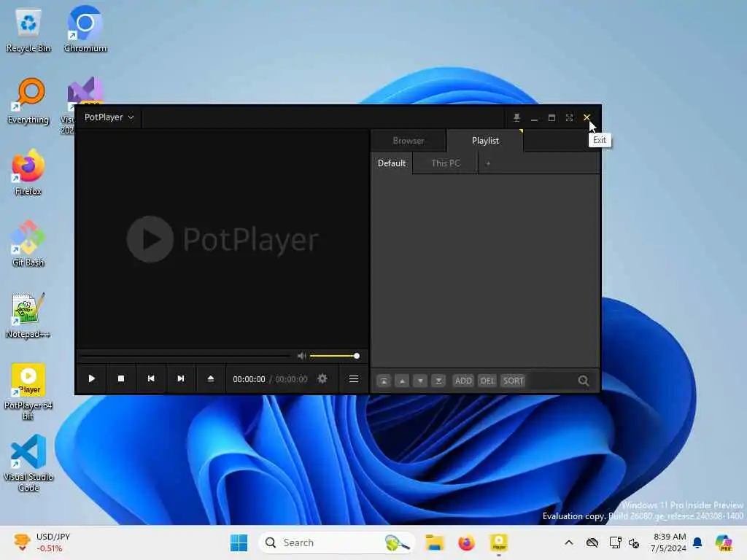Viewport: 747px width, 560px height.
Task: Switch to the Browser tab
Action: click(409, 141)
